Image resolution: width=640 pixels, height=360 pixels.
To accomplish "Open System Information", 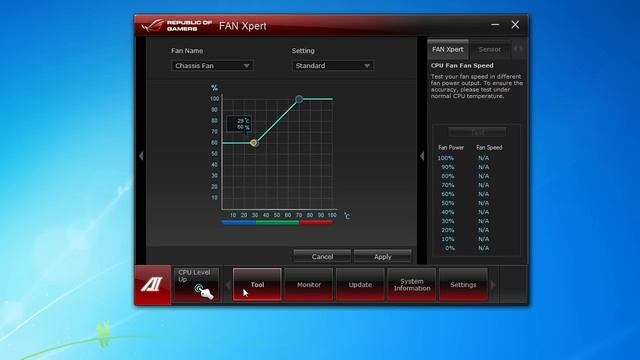I will click(412, 284).
